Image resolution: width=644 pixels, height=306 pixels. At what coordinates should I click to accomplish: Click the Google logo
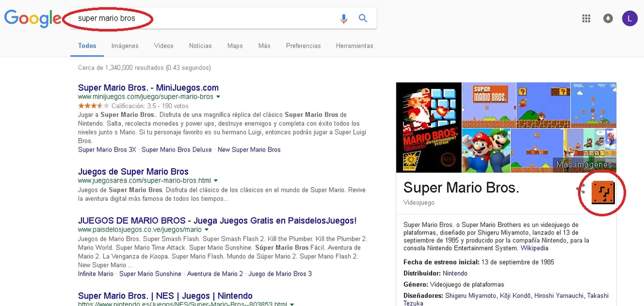coord(33,19)
